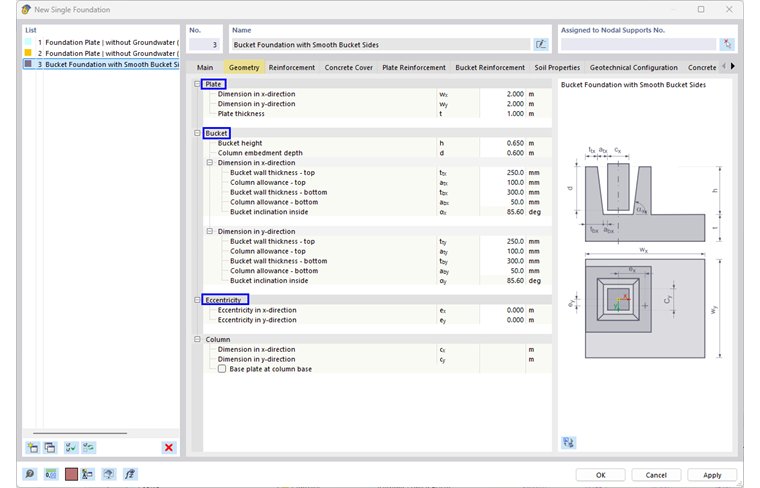The image size is (760, 488).
Task: Click the copy foundation icon below the list
Action: [50, 448]
